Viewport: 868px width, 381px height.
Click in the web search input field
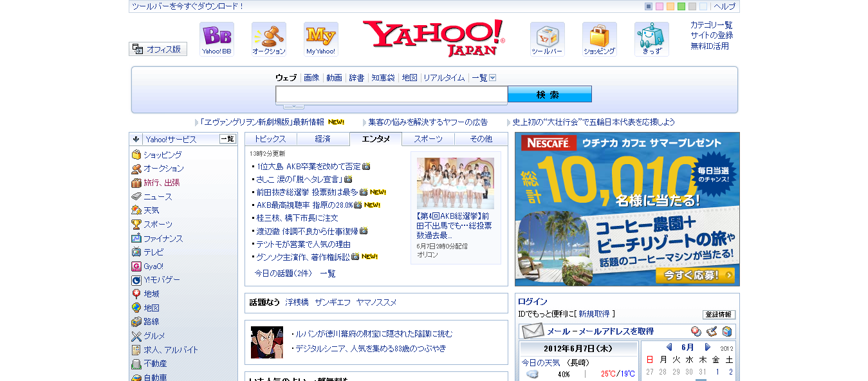(392, 95)
